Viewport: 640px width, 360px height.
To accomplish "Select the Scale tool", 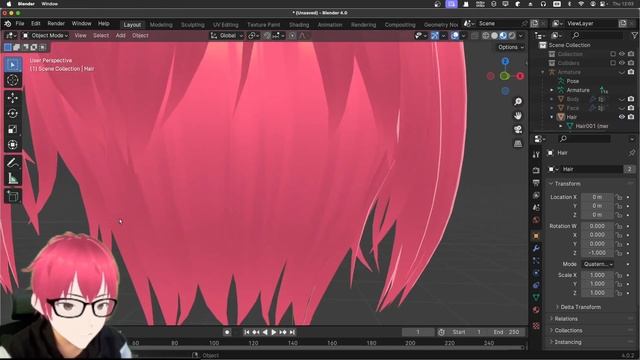I will tap(13, 129).
